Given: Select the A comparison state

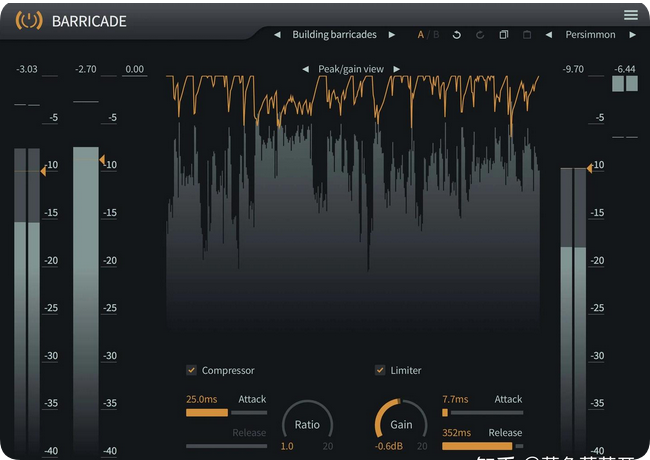Looking at the screenshot, I should click(x=420, y=35).
